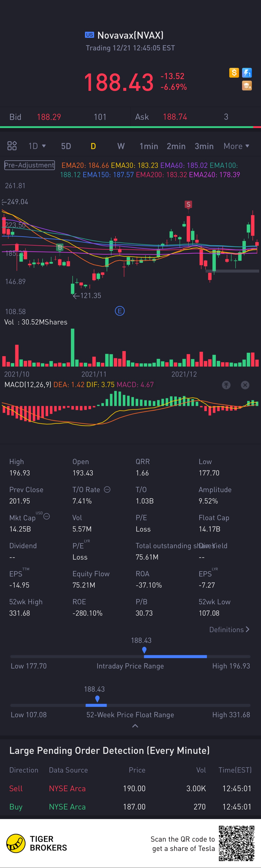The width and height of the screenshot is (261, 868).
Task: Tap the orange dollar sign icon
Action: [234, 72]
